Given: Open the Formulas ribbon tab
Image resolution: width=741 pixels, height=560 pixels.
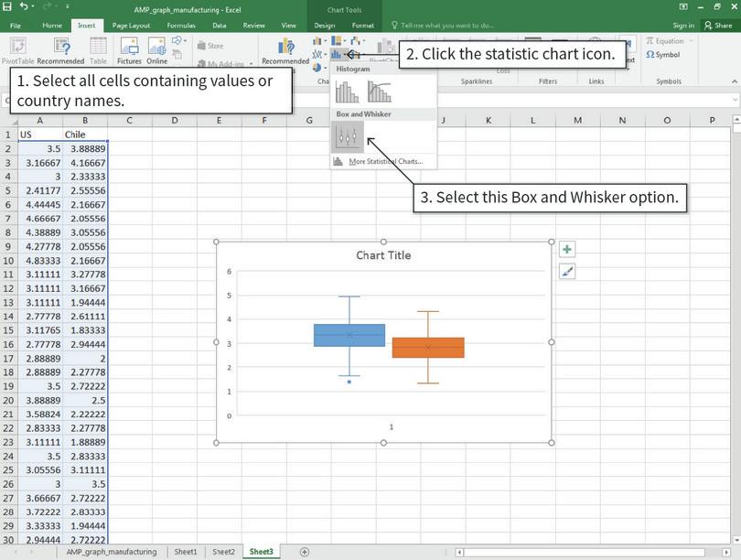Looking at the screenshot, I should coord(181,26).
